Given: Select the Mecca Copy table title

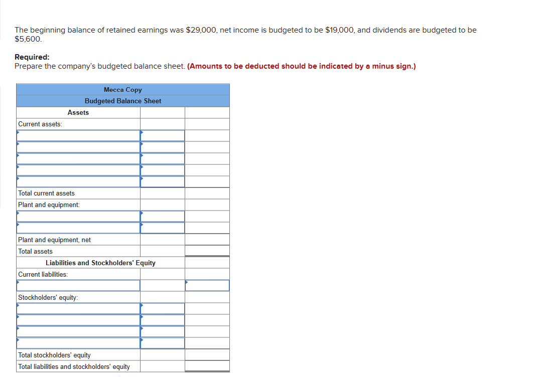Looking at the screenshot, I should 123,90.
